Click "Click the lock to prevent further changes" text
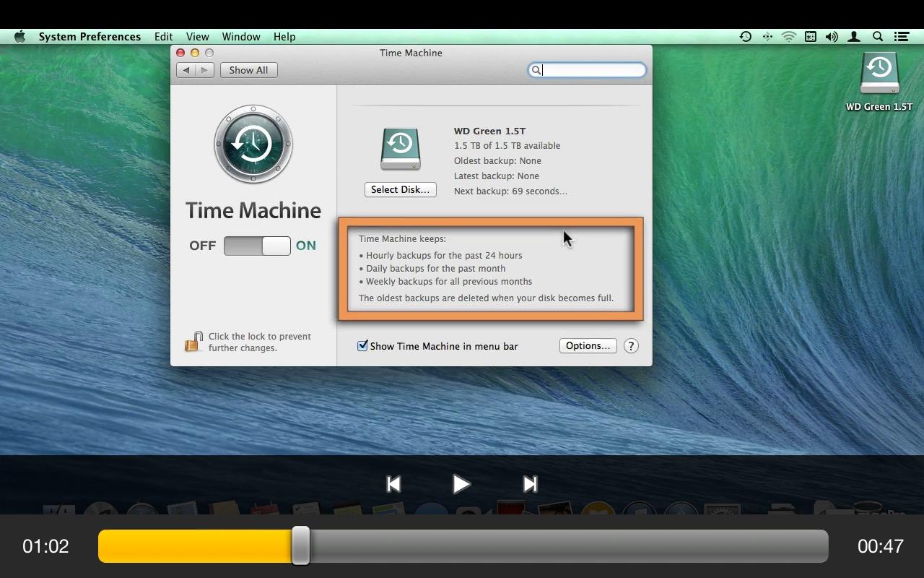 [260, 342]
